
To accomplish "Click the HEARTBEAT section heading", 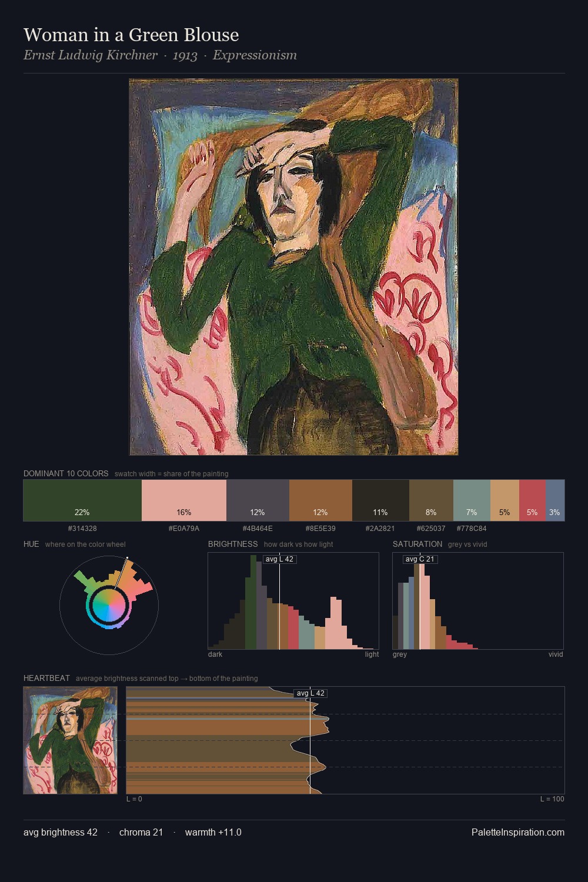I will point(46,678).
